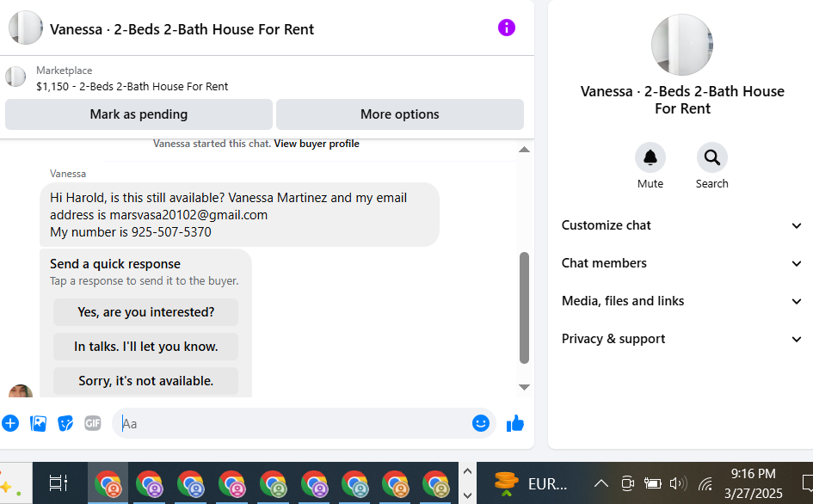Image resolution: width=813 pixels, height=504 pixels.
Task: Click the taskbar overflow up arrow
Action: coord(467,471)
